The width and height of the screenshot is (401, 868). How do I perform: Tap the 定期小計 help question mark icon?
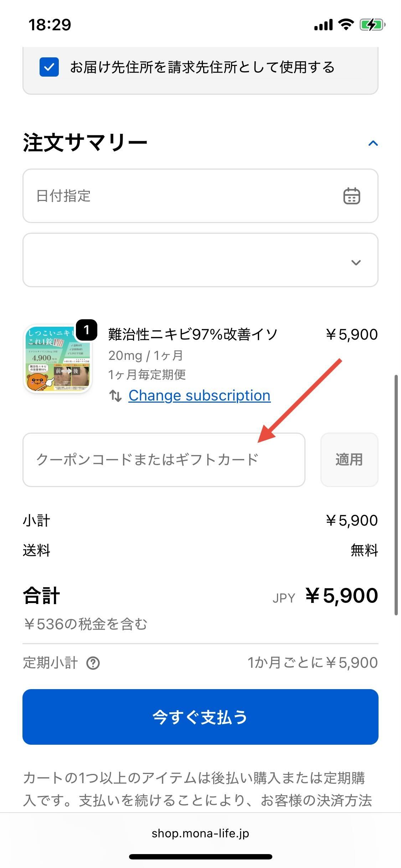click(93, 663)
